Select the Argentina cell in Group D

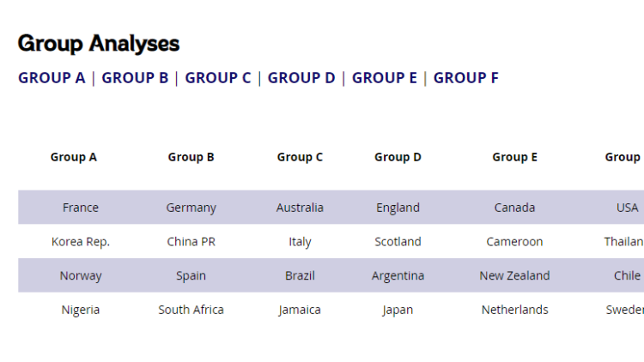398,276
